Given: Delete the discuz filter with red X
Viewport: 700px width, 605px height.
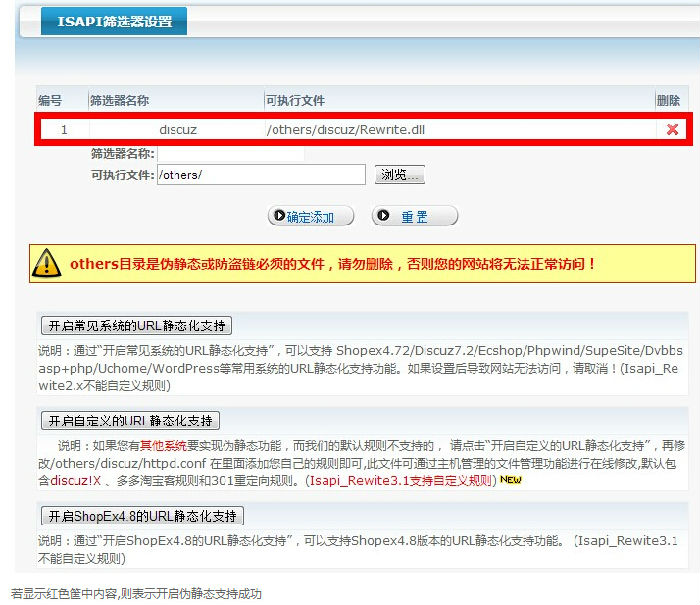Looking at the screenshot, I should [672, 129].
